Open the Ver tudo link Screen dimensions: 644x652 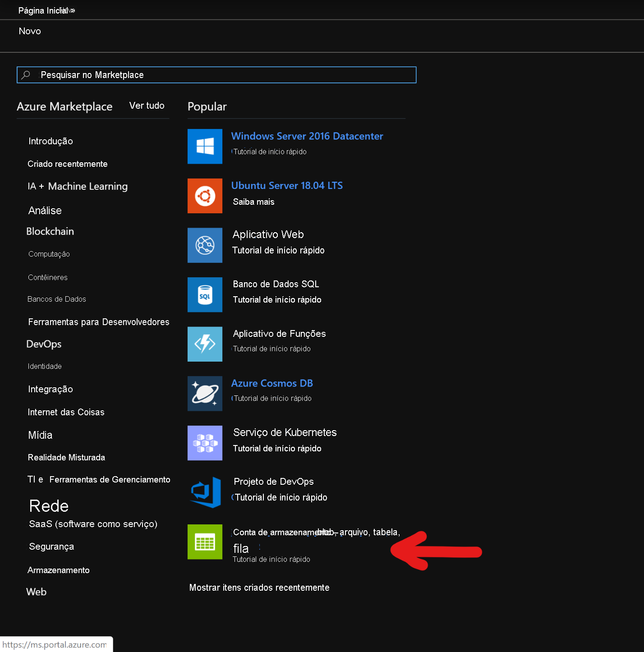(147, 106)
